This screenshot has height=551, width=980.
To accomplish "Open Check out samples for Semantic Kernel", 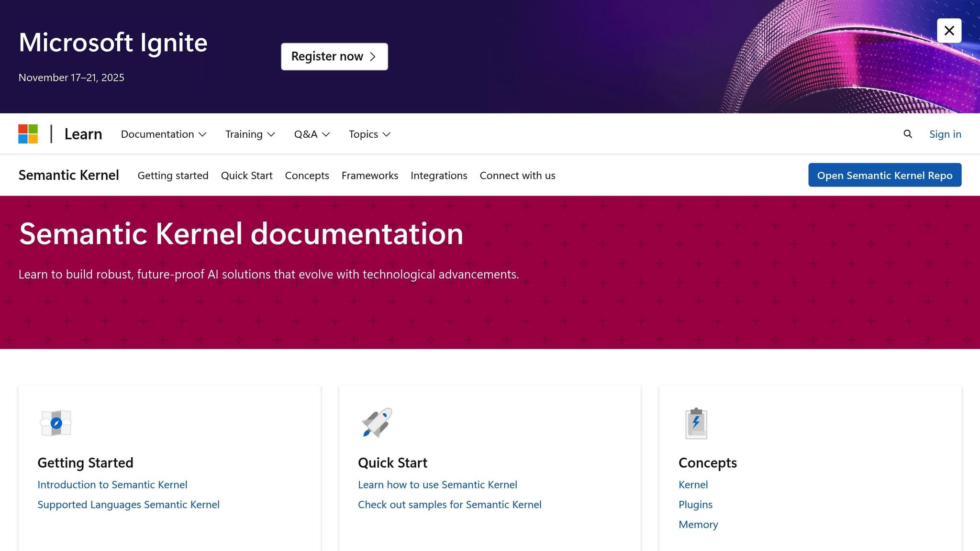I will (449, 505).
